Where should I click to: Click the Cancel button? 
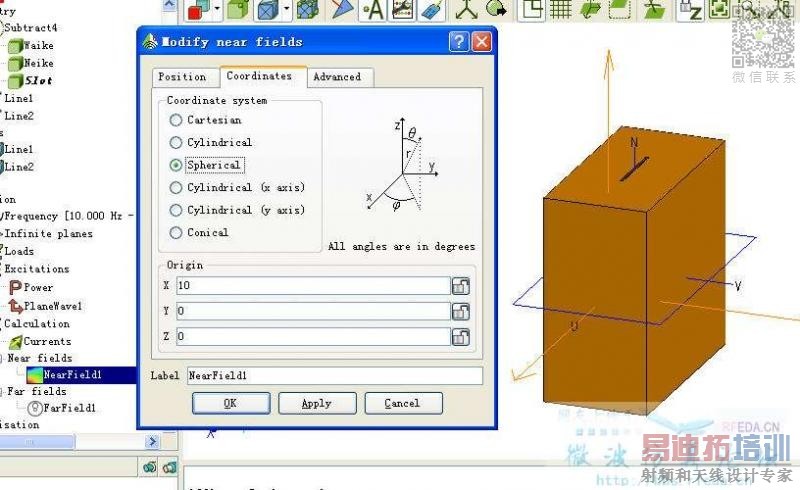[x=403, y=403]
